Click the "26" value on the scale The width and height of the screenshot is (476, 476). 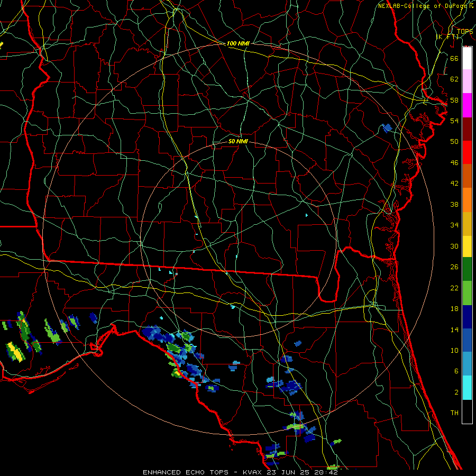click(x=454, y=267)
